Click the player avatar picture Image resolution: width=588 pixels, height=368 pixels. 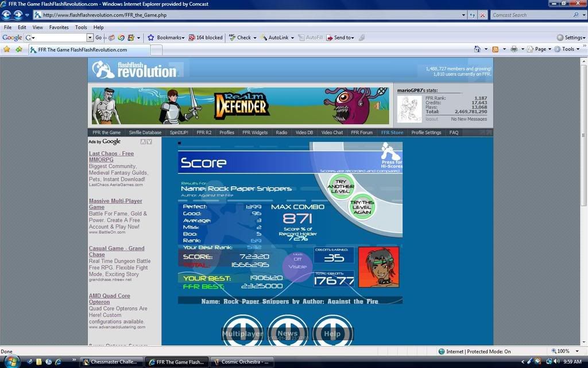point(378,267)
